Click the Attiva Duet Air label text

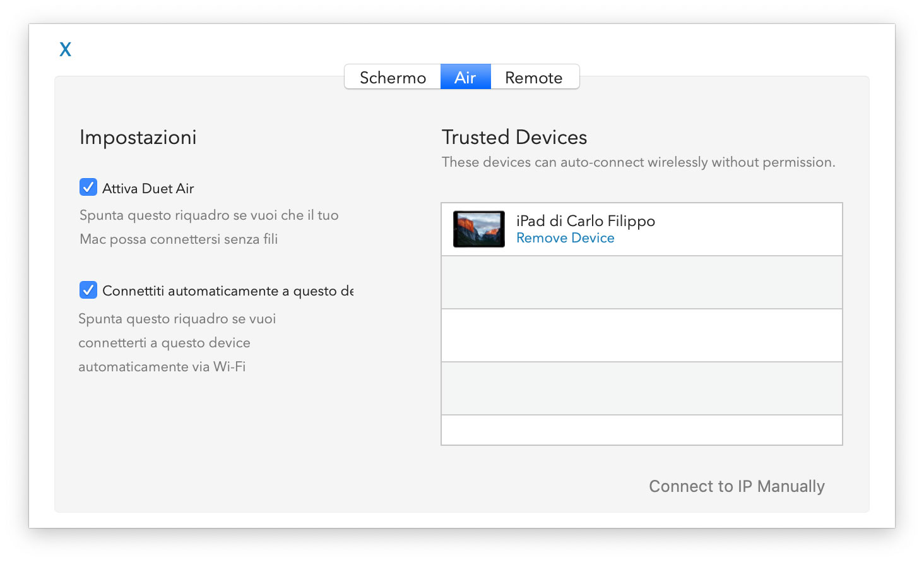pos(148,188)
